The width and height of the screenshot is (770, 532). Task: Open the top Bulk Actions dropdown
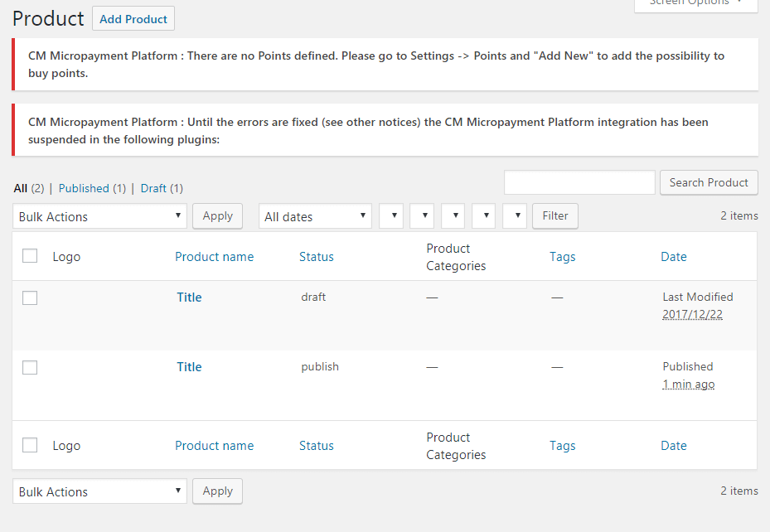click(99, 216)
